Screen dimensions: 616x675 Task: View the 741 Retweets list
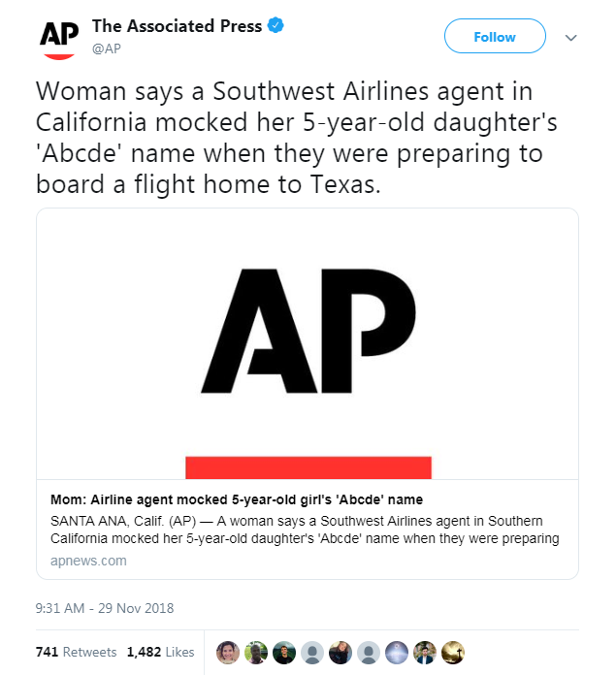(x=76, y=652)
